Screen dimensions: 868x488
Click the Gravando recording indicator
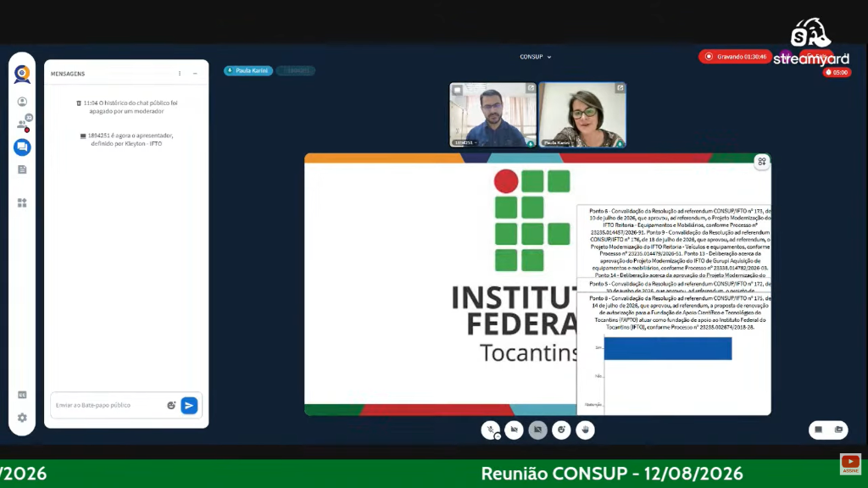735,57
